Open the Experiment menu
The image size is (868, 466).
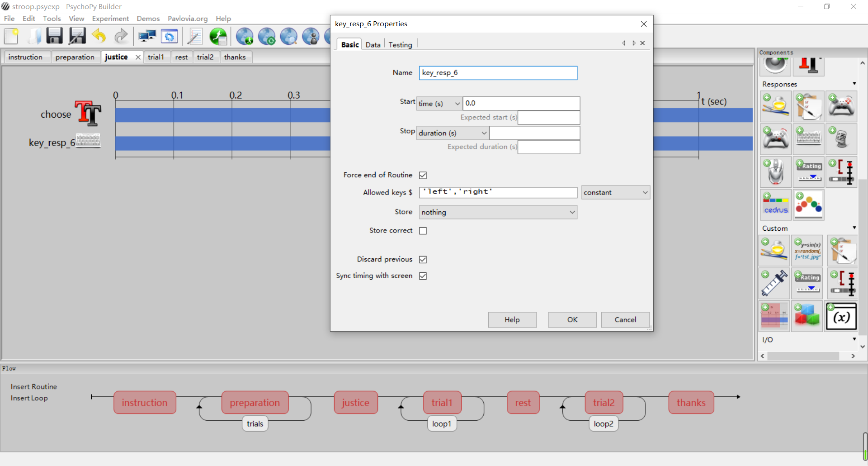pos(110,19)
